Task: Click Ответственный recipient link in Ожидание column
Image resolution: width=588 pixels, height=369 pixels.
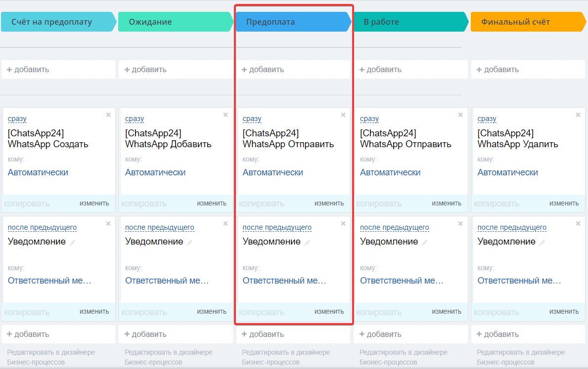Action: 167,281
